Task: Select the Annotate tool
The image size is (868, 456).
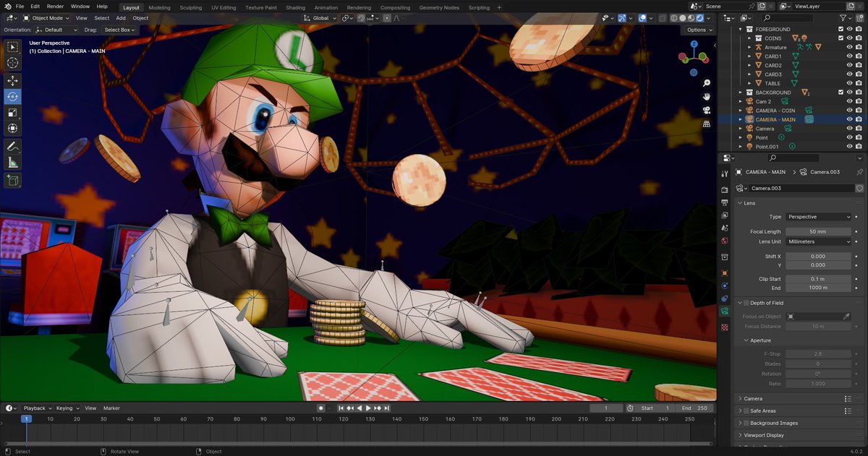Action: (13, 147)
